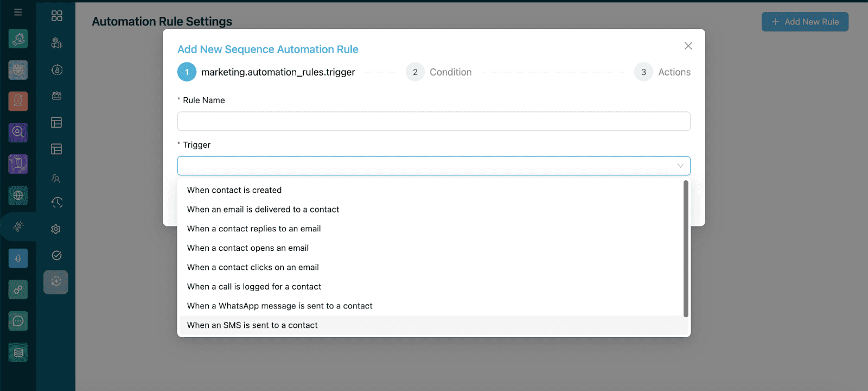The width and height of the screenshot is (868, 391).
Task: Open the hamburger menu in sidebar
Action: click(x=18, y=12)
